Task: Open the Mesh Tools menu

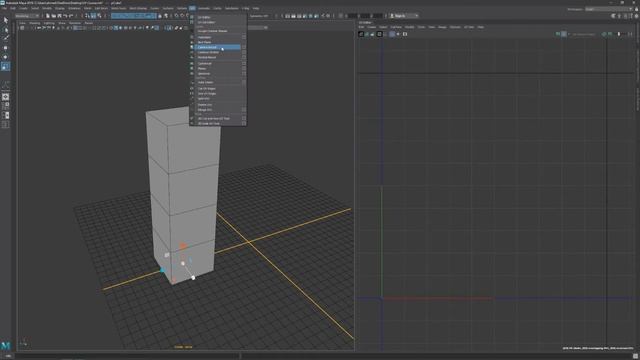Action: [118, 8]
